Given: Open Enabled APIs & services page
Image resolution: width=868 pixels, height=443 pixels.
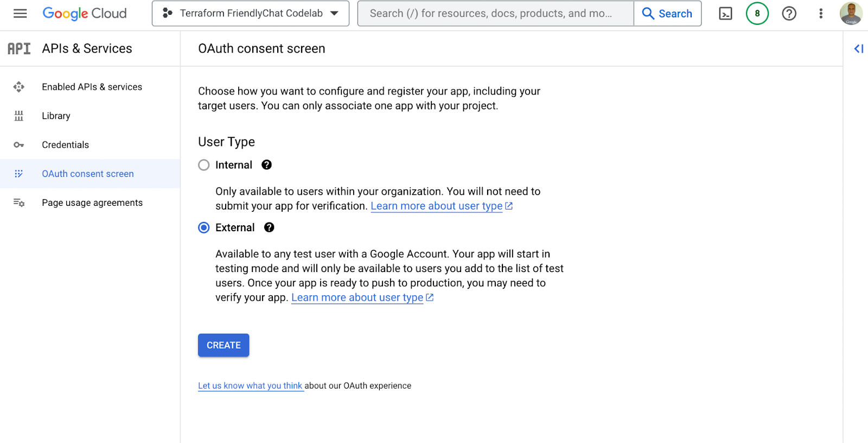Looking at the screenshot, I should coord(92,87).
